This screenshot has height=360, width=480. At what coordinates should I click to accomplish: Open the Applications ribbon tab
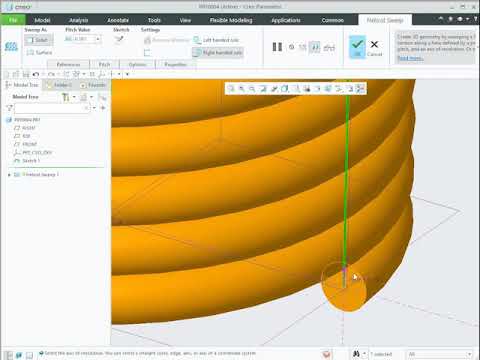(x=286, y=20)
